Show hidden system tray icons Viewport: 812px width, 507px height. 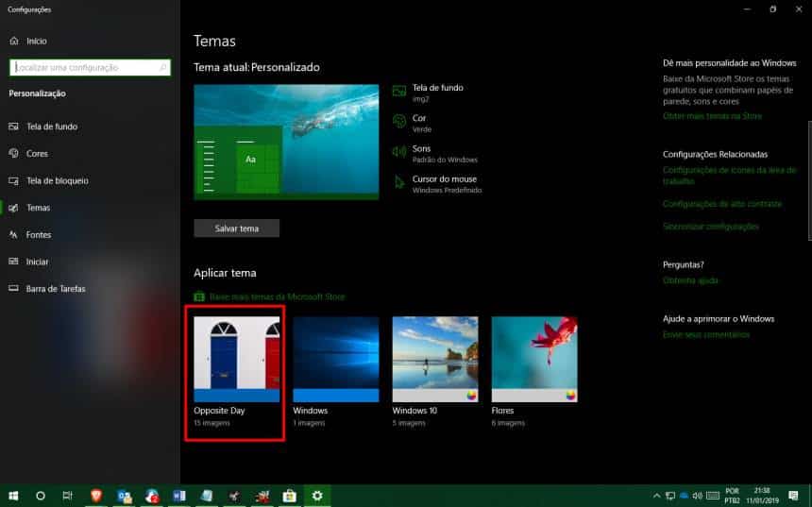point(656,496)
